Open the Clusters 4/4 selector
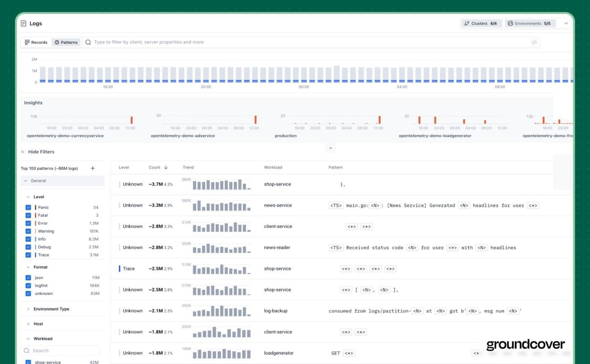The width and height of the screenshot is (590, 364). tap(481, 24)
